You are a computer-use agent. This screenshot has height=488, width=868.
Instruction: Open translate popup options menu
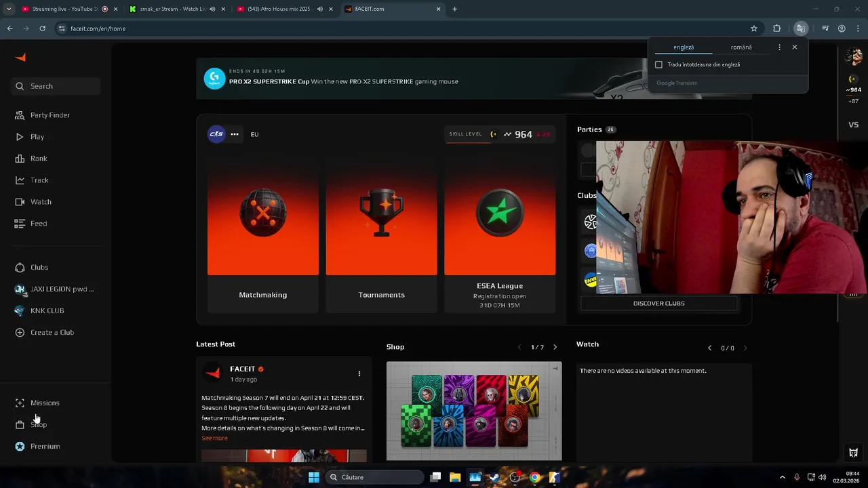(x=779, y=47)
